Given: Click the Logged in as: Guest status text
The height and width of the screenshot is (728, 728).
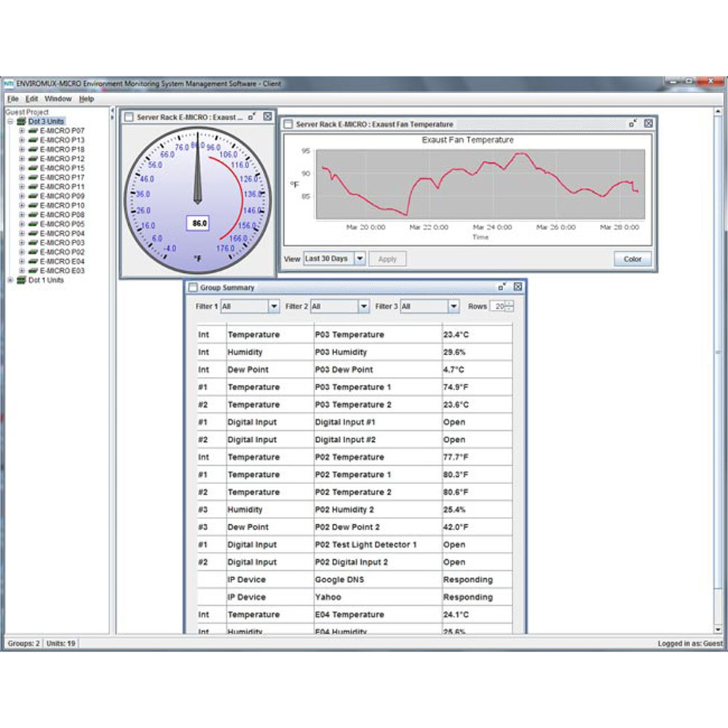Looking at the screenshot, I should pyautogui.click(x=690, y=644).
